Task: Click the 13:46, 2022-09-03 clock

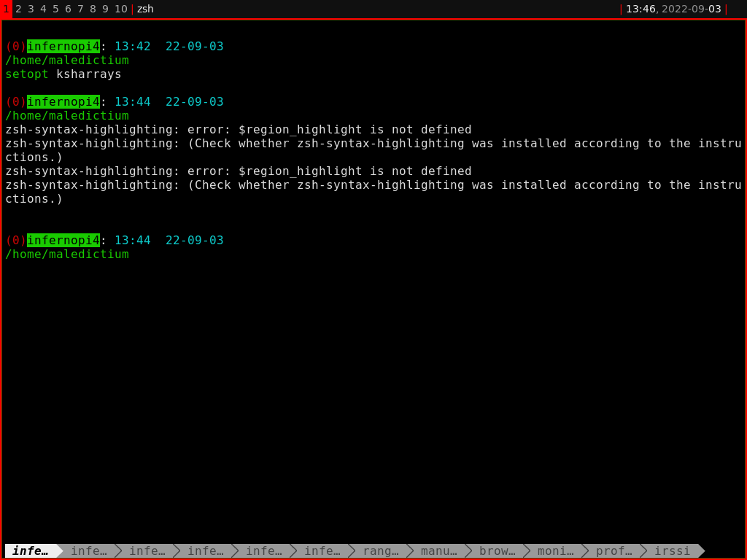Action: [x=673, y=9]
